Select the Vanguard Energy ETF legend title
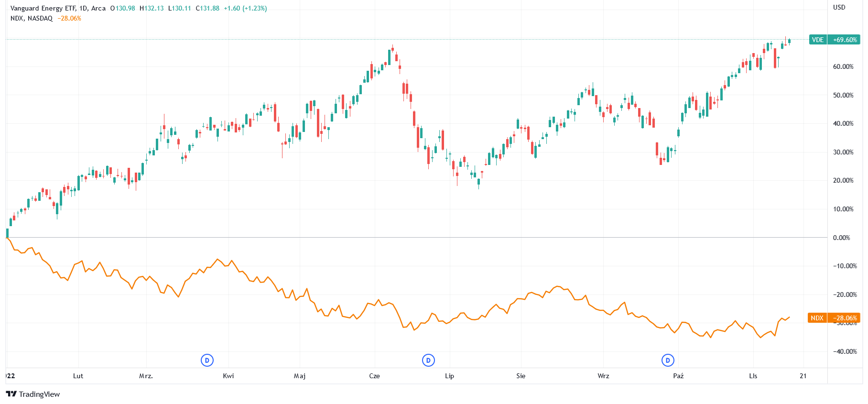 point(58,8)
